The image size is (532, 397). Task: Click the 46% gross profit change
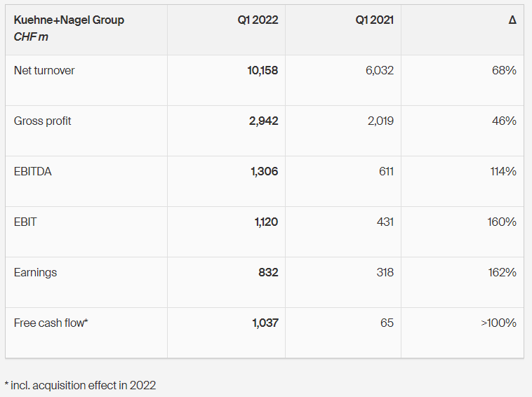coord(504,121)
